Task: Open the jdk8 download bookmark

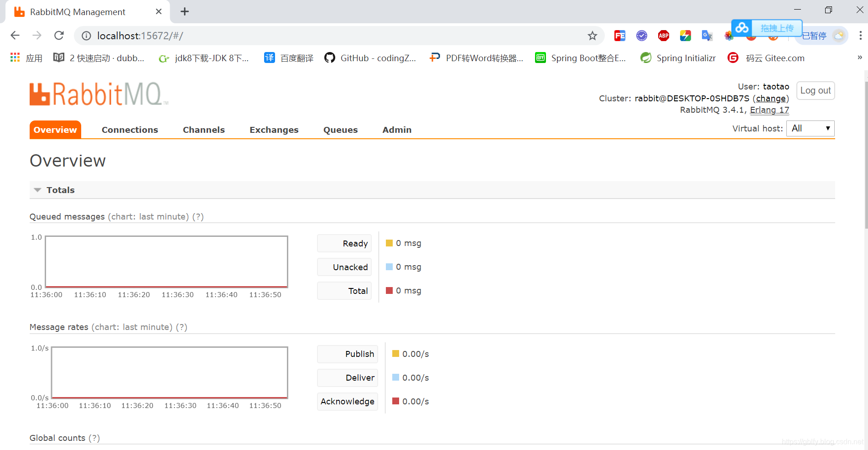Action: pyautogui.click(x=203, y=58)
